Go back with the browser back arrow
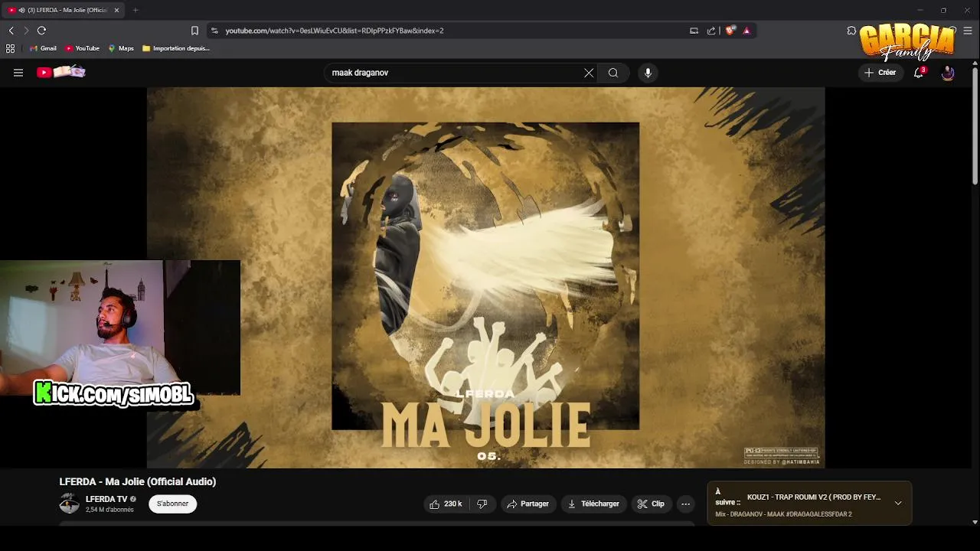This screenshot has height=551, width=980. 11,31
